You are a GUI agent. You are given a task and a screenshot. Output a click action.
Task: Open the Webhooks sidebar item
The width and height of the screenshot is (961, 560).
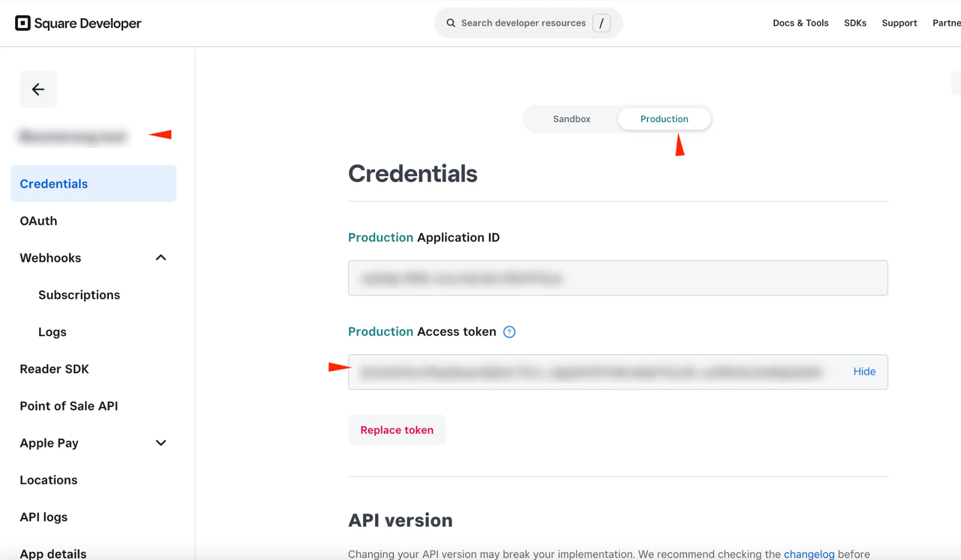[x=51, y=258]
